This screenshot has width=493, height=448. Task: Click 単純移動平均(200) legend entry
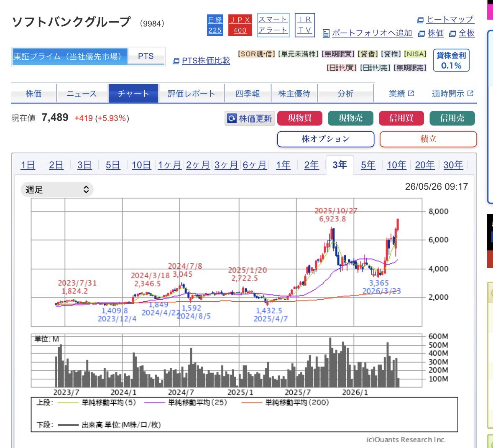coord(286,402)
